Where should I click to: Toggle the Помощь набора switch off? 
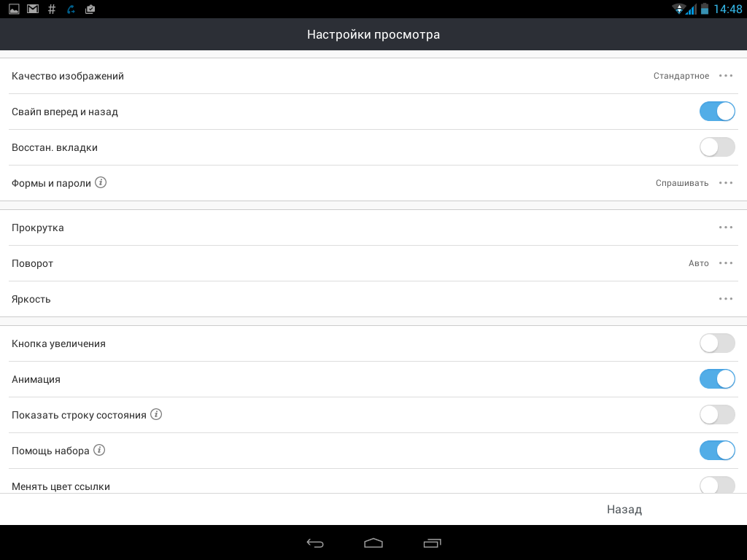tap(717, 451)
